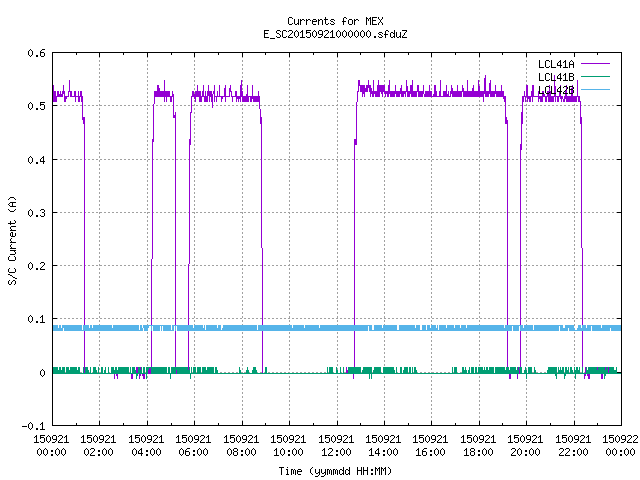Viewport: 640px width, 480px height.
Task: Click the y-axis tick value '0.1'
Action: 36,319
